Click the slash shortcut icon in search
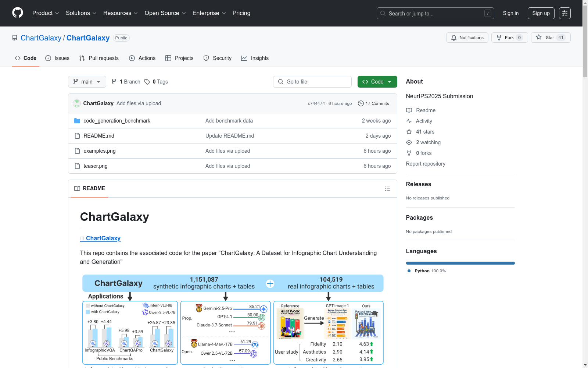The height and width of the screenshot is (368, 588). 488,13
